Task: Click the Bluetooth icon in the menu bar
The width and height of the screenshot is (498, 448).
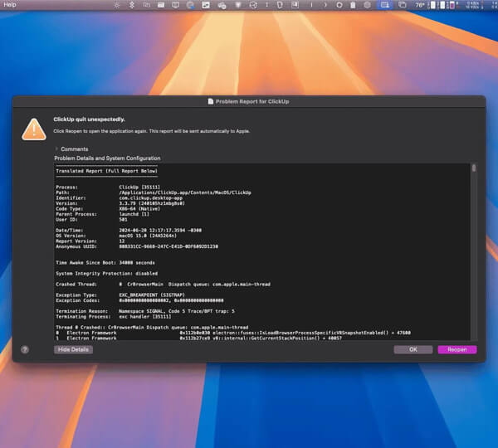Action: pyautogui.click(x=132, y=5)
